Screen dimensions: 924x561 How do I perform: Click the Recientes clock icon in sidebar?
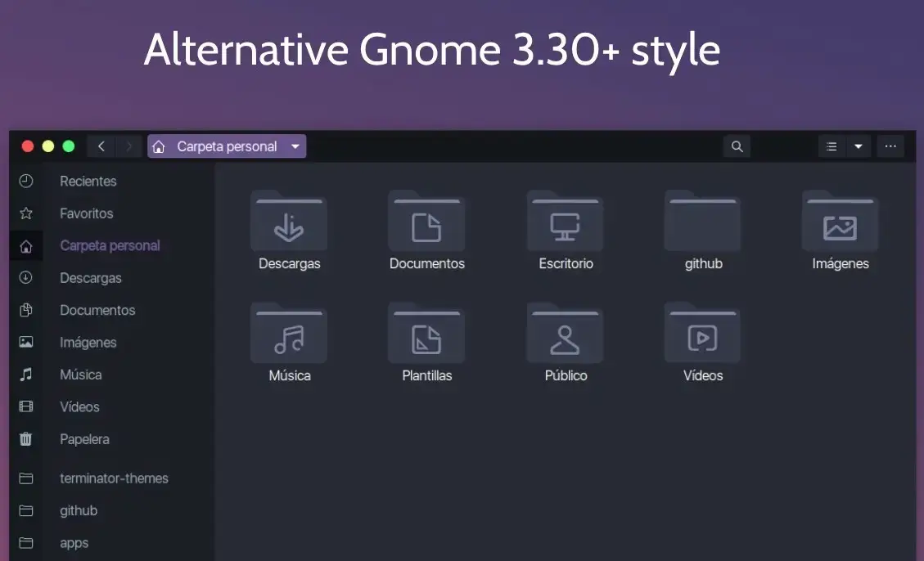point(26,181)
